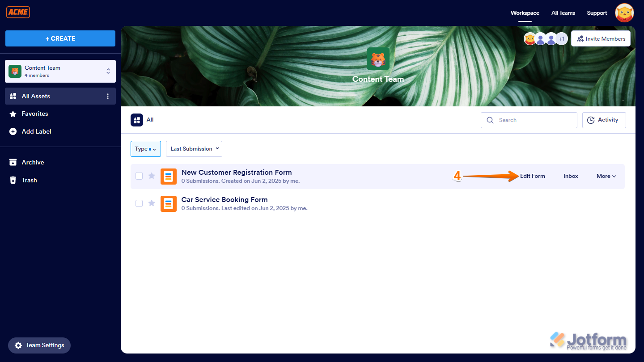This screenshot has width=644, height=362.
Task: Favorite the Car Service Booking Form star
Action: click(152, 203)
